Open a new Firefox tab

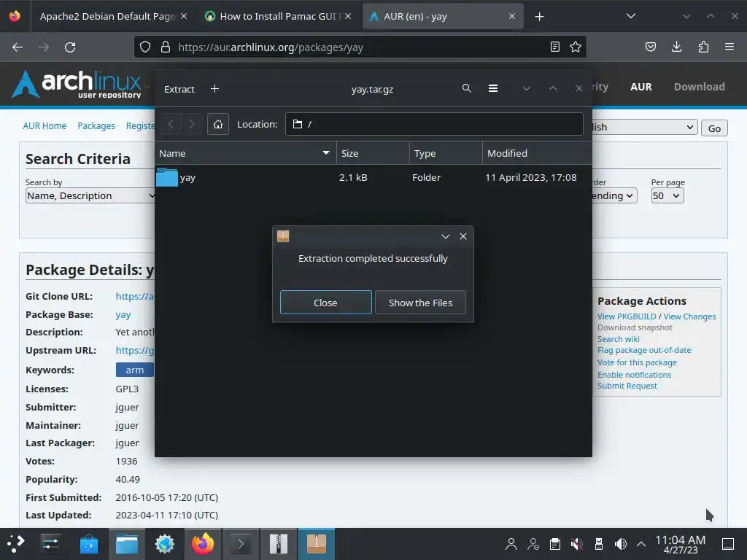coord(539,17)
